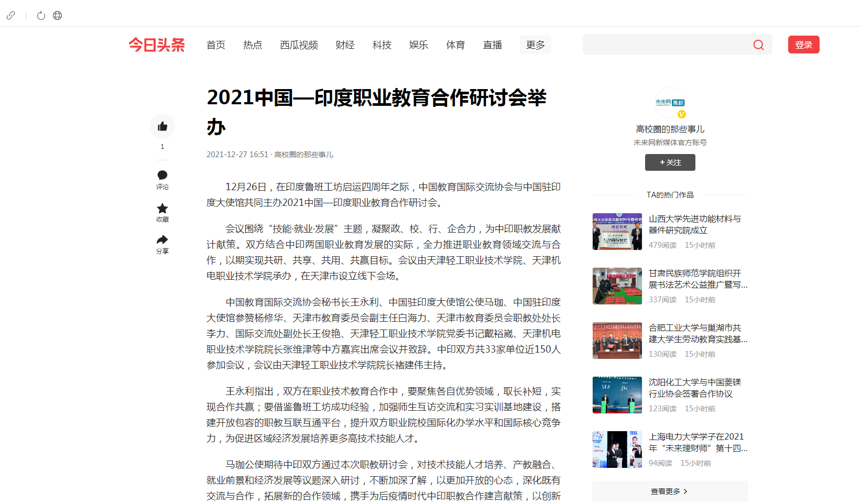
Task: Click the thumbs-up like icon
Action: 162,126
